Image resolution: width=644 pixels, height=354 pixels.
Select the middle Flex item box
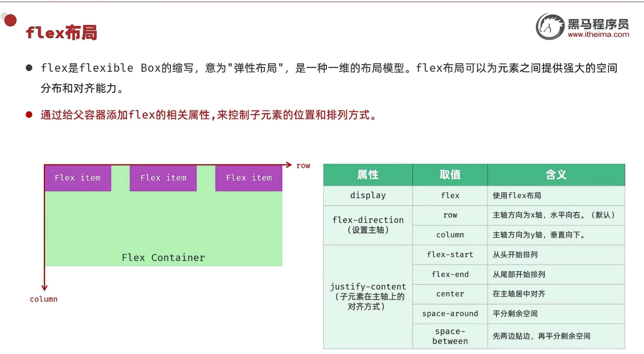coord(163,178)
